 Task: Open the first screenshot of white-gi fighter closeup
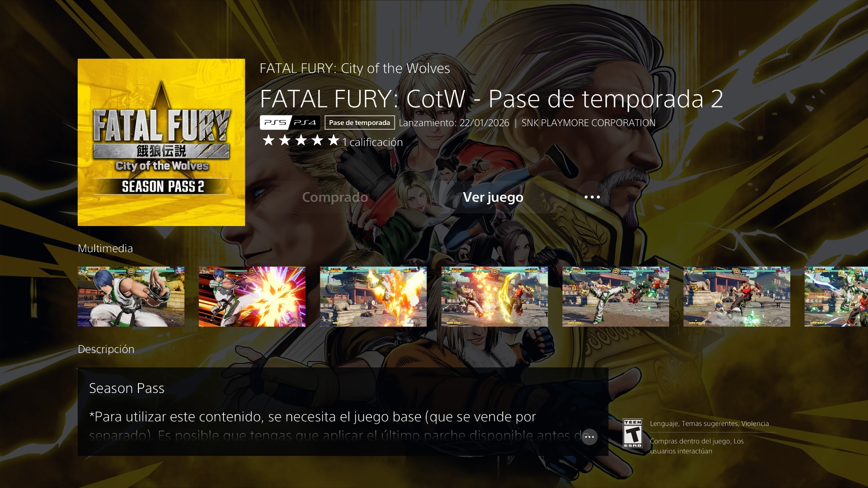pos(131,297)
